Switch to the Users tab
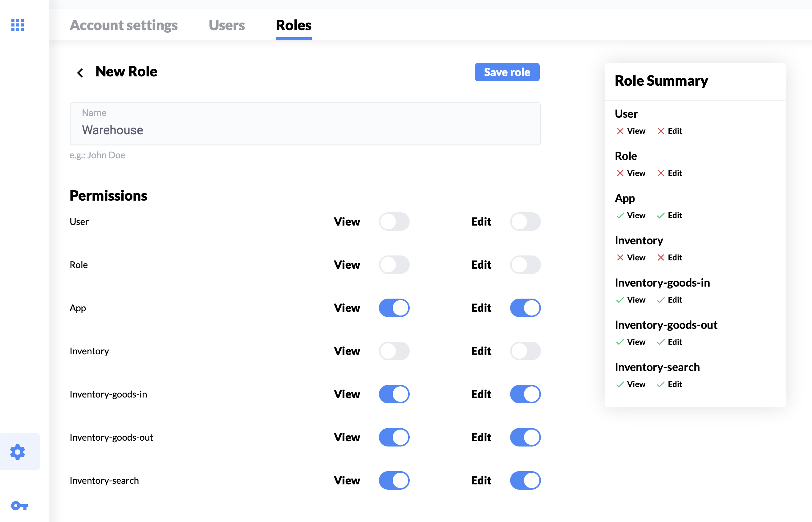 [x=227, y=25]
